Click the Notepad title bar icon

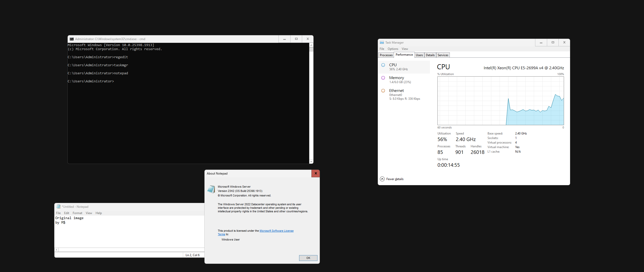coord(59,207)
